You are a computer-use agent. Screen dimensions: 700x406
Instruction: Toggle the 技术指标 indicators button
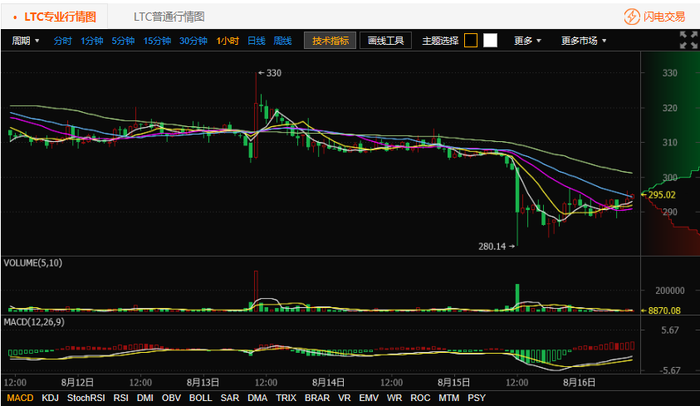click(330, 41)
